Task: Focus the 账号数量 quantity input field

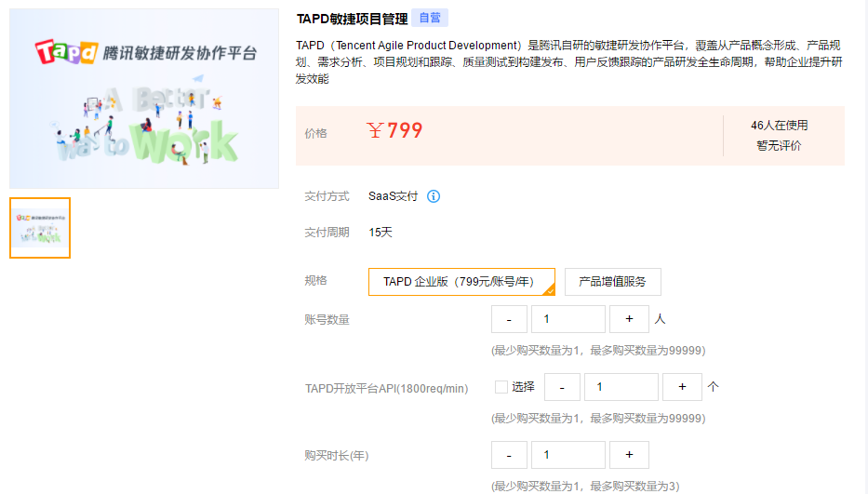Action: coord(568,319)
